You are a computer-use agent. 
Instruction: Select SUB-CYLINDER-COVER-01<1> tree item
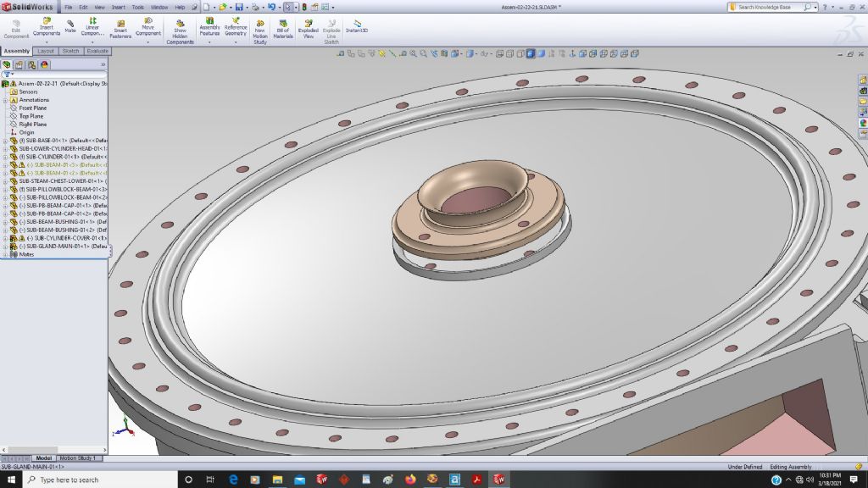tap(66, 238)
